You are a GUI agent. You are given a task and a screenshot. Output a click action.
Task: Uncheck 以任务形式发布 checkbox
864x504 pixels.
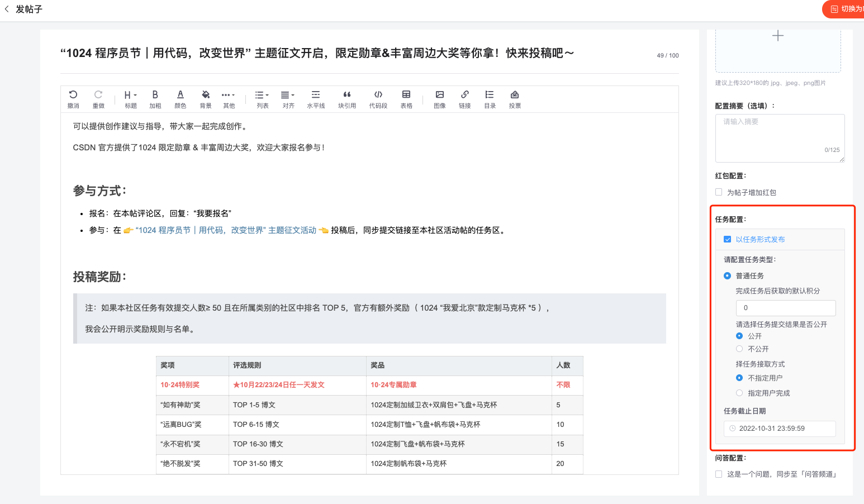click(x=727, y=239)
